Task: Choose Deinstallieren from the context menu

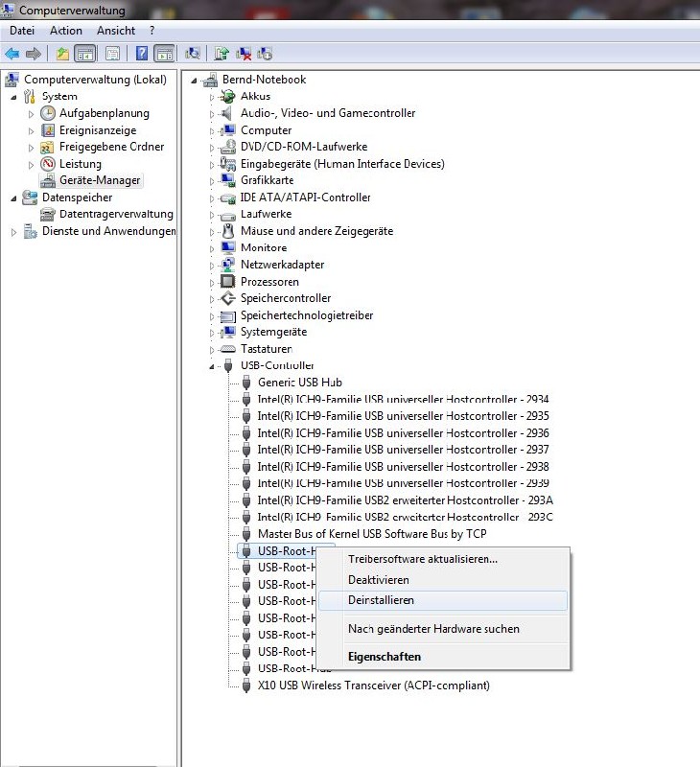Action: point(381,600)
